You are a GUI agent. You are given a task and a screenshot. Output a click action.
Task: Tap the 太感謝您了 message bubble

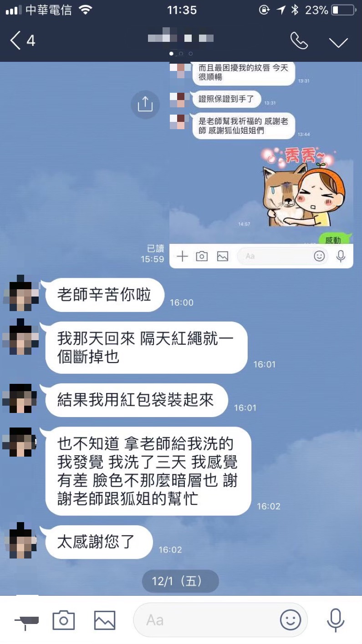[x=98, y=542]
